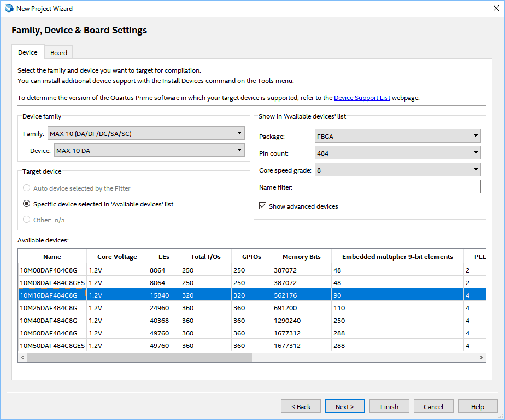Screen dimensions: 505x420
Task: Expand the Package dropdown set to FBGA
Action: click(397, 136)
